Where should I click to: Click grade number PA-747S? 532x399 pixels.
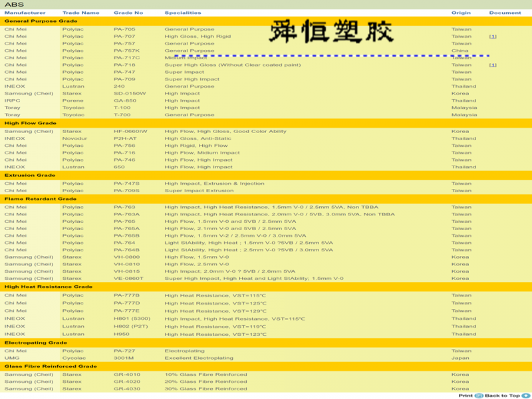(x=126, y=184)
